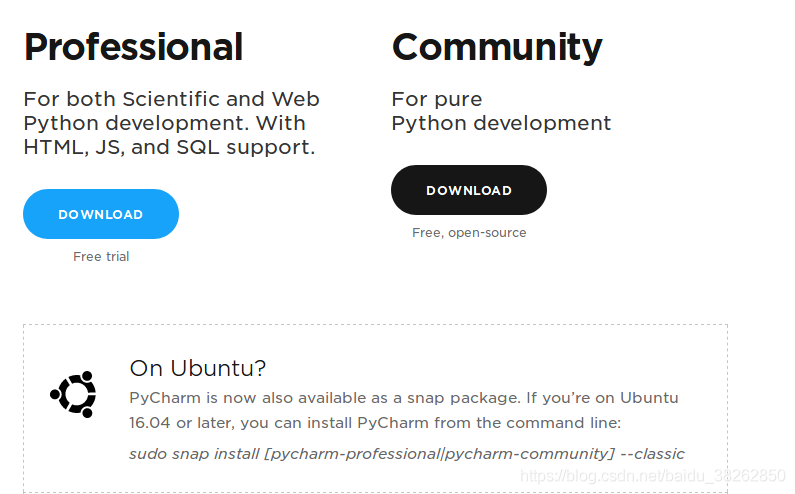This screenshot has width=795, height=494.
Task: Click the Ubuntu logo icon
Action: click(x=73, y=394)
